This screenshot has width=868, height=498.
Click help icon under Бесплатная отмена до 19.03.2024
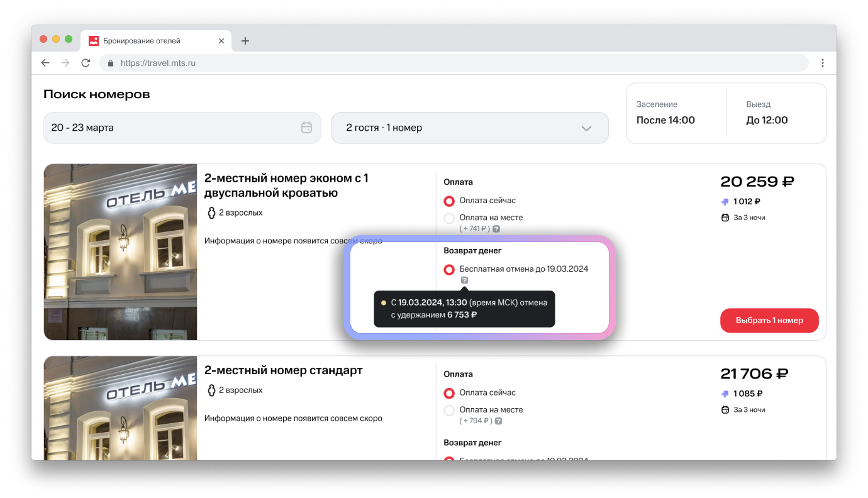tap(464, 280)
